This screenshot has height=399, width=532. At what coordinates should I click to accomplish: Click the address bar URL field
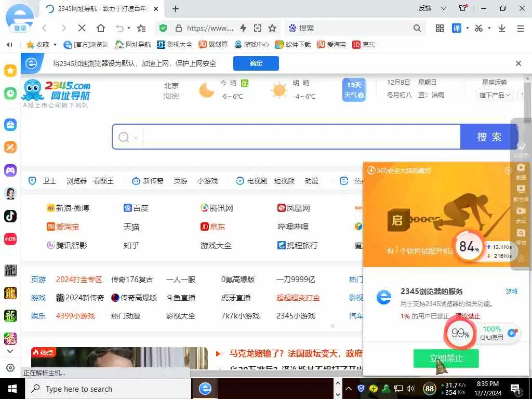[210, 28]
